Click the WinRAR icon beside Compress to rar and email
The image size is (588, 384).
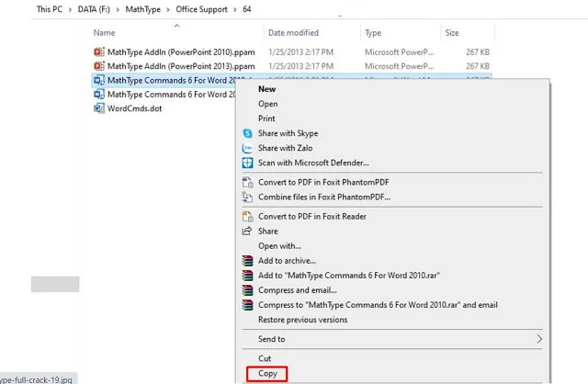click(247, 305)
